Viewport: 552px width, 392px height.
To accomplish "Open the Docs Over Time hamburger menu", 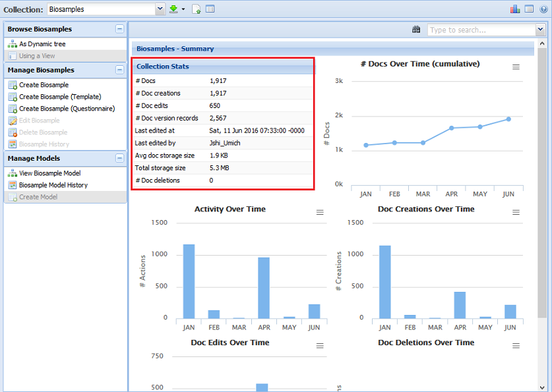I will click(516, 67).
